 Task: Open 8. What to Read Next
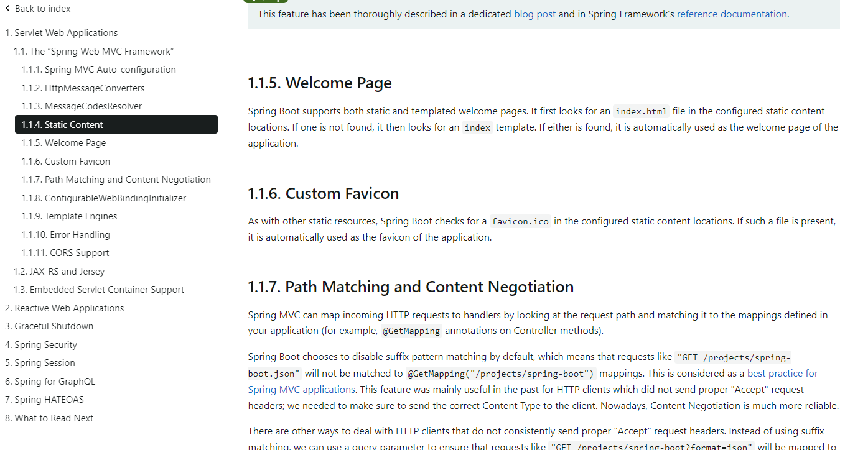click(49, 418)
